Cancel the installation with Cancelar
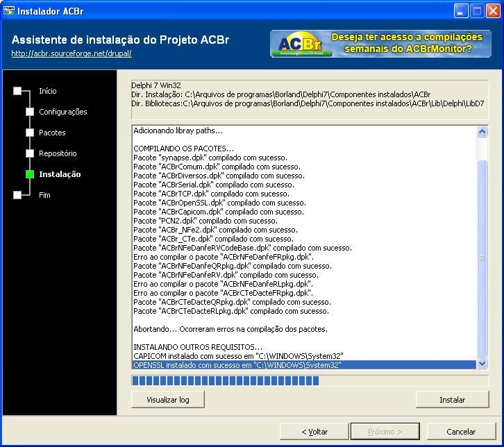Viewport: 504px width, 447px height. [461, 432]
